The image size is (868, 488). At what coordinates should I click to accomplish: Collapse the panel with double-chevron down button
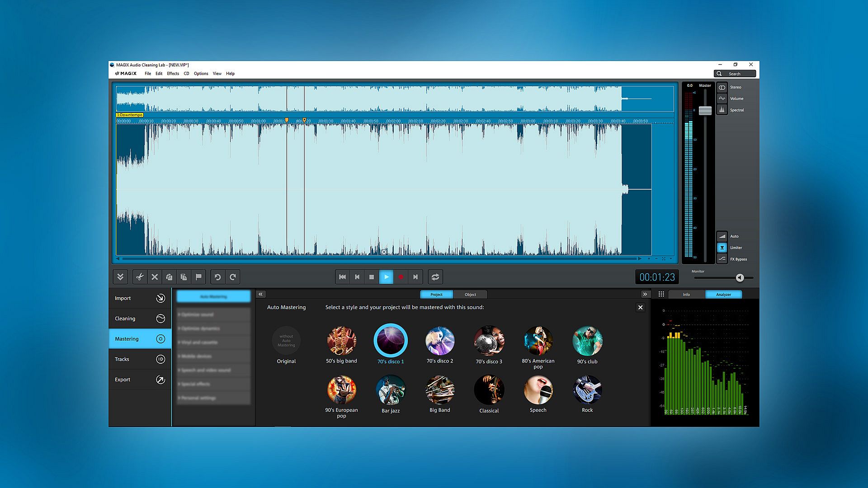120,277
